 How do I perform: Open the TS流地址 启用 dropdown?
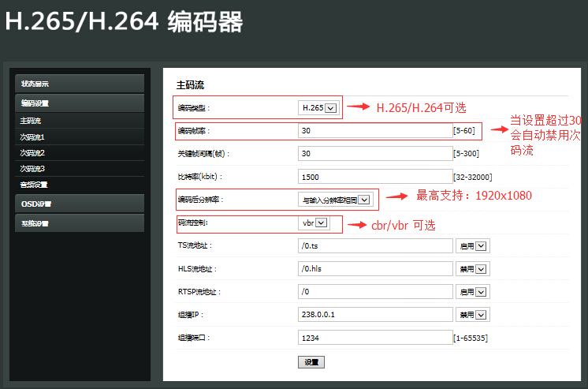pyautogui.click(x=472, y=246)
